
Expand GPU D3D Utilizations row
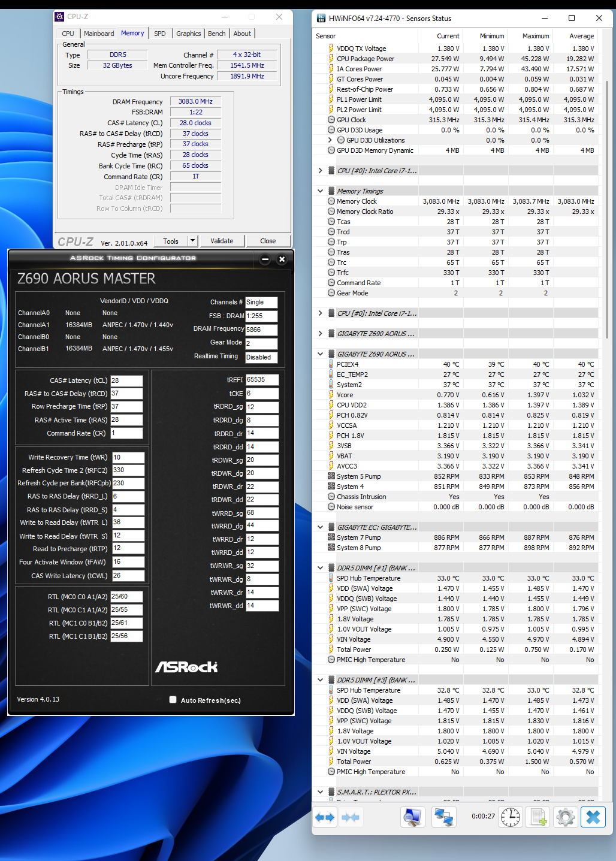click(330, 140)
